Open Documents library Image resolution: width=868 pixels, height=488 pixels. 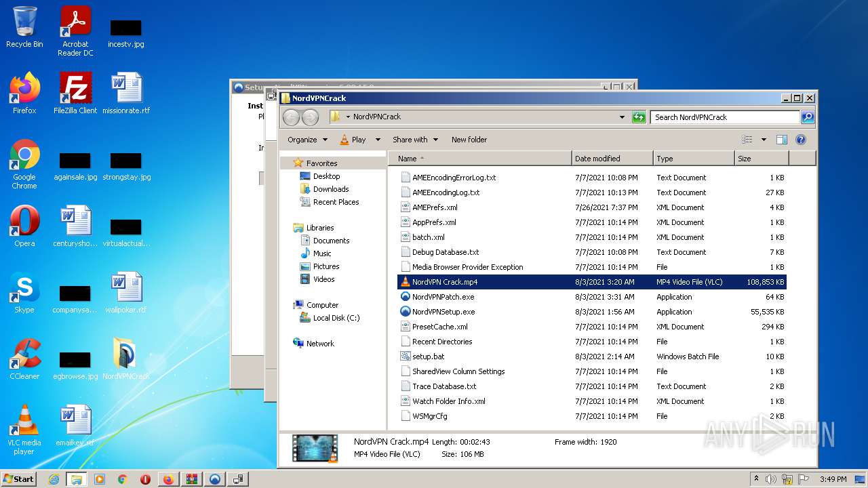tap(331, 241)
